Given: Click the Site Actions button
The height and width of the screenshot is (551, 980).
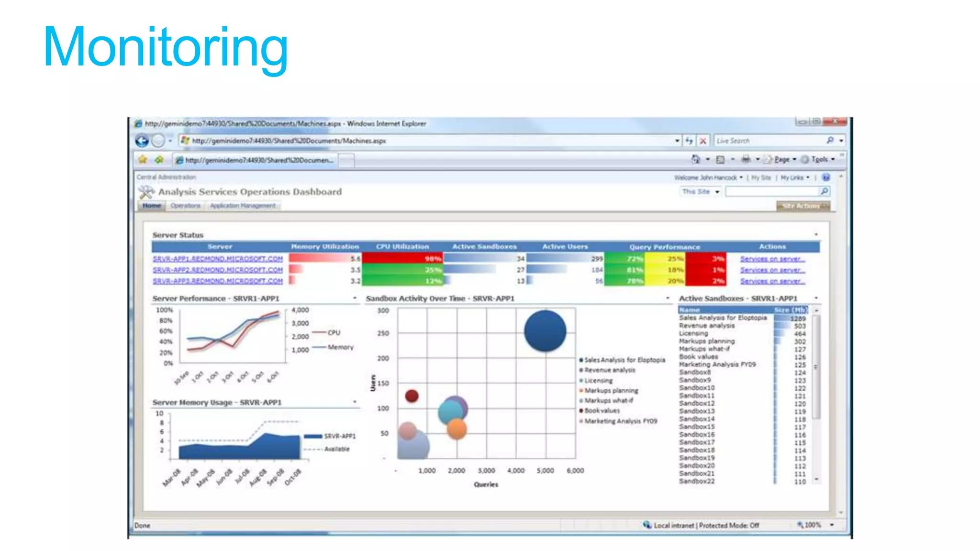Looking at the screenshot, I should pyautogui.click(x=803, y=206).
